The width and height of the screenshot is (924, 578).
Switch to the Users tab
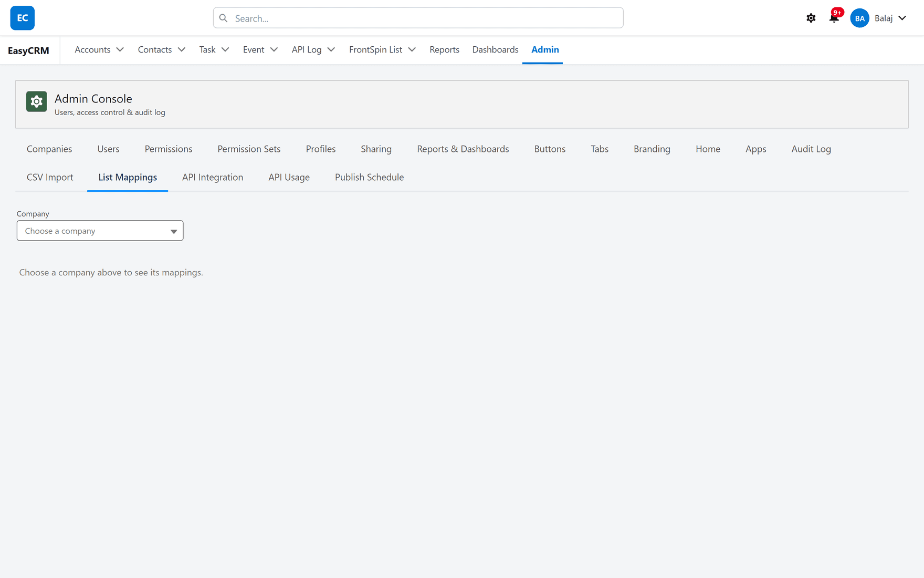108,149
